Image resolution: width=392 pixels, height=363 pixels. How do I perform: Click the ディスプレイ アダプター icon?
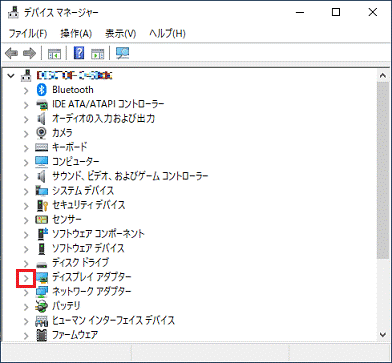[42, 277]
